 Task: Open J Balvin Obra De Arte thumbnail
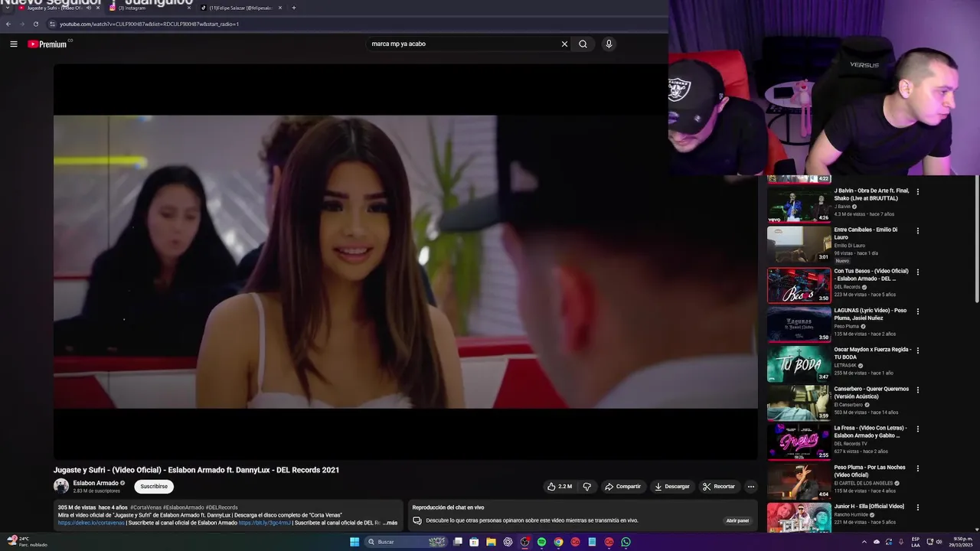point(799,205)
